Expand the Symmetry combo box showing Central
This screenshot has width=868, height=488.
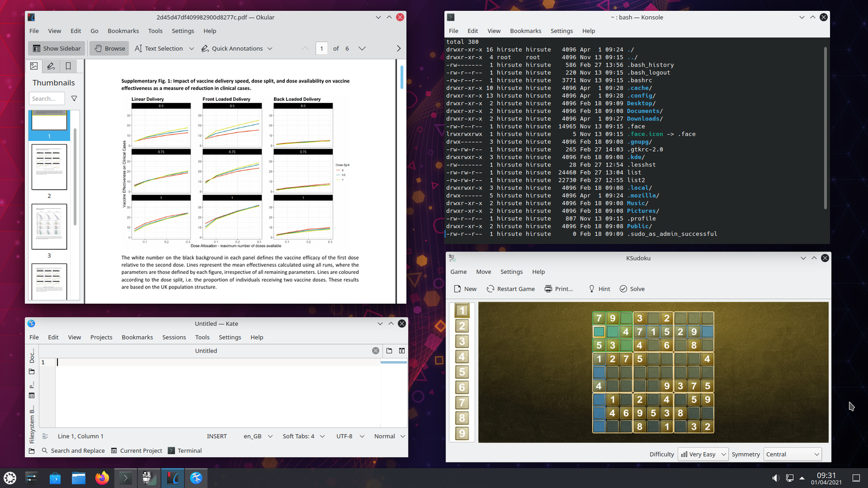click(x=792, y=454)
